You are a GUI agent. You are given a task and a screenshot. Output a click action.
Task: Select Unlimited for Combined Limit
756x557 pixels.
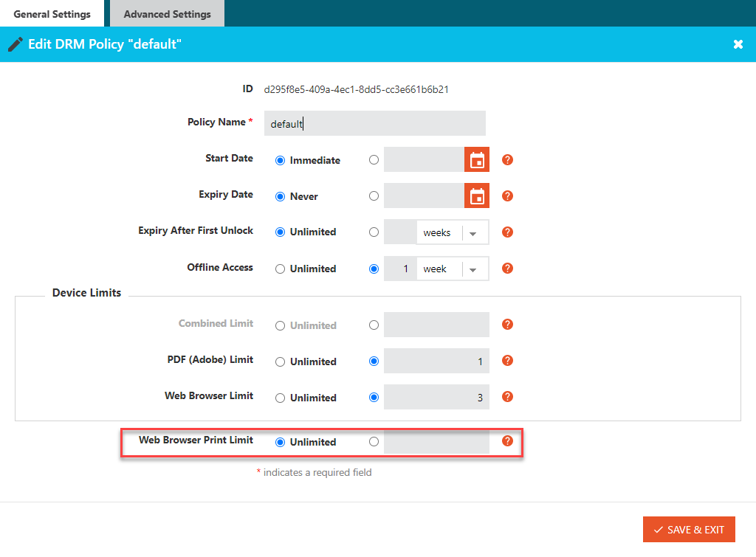[x=280, y=326]
